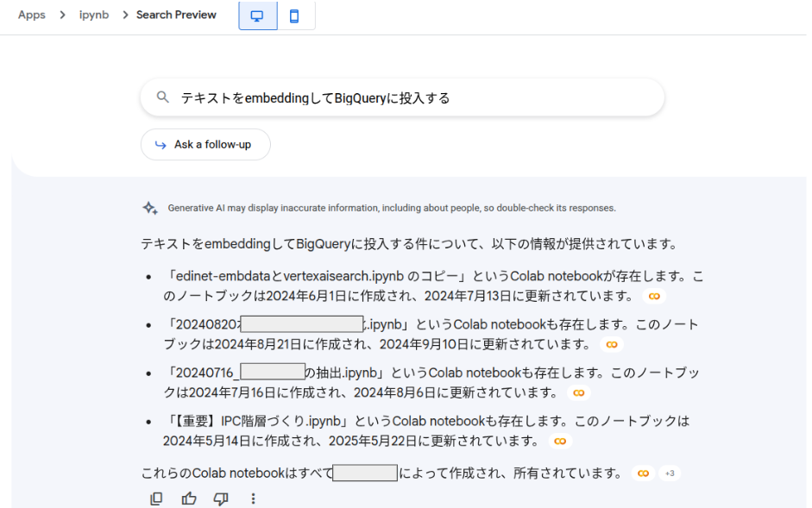Select Search Preview breadcrumb
The height and width of the screenshot is (508, 812).
(x=176, y=15)
